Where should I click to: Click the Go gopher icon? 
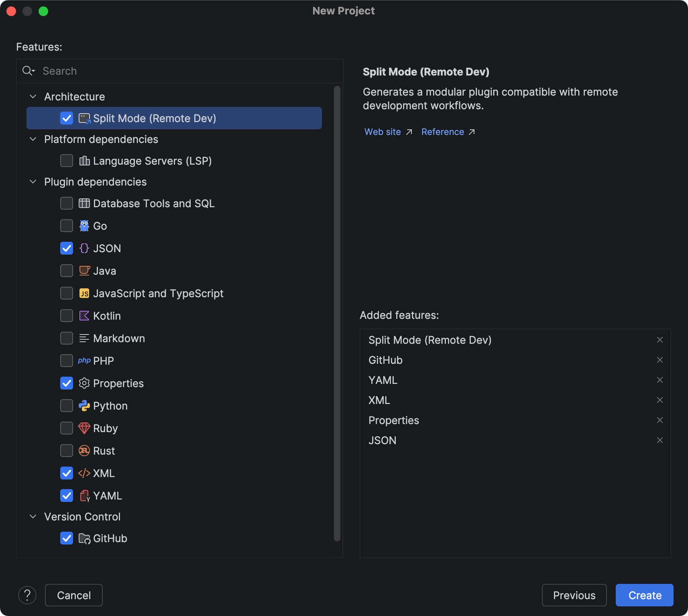(84, 226)
